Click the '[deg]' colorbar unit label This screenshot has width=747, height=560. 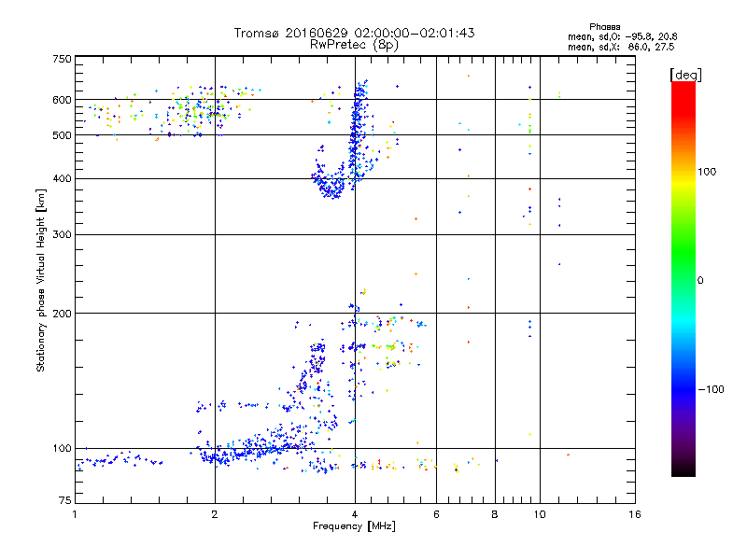(685, 75)
